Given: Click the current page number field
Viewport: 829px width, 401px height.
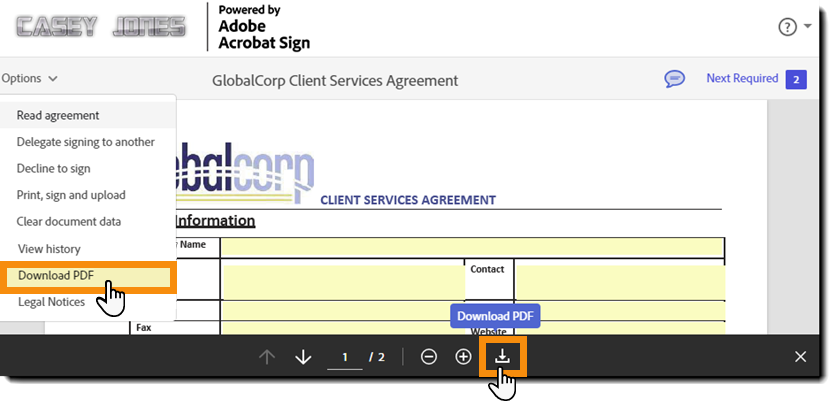Looking at the screenshot, I should click(x=345, y=357).
